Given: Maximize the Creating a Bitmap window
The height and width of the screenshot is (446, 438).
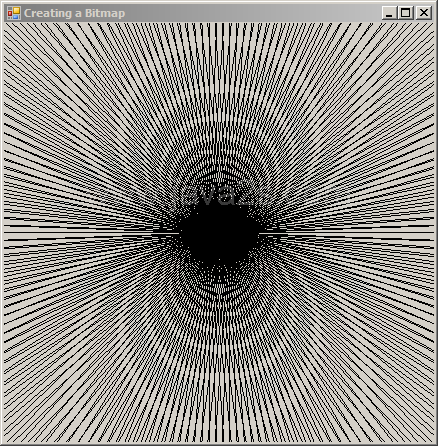Looking at the screenshot, I should pyautogui.click(x=406, y=13).
